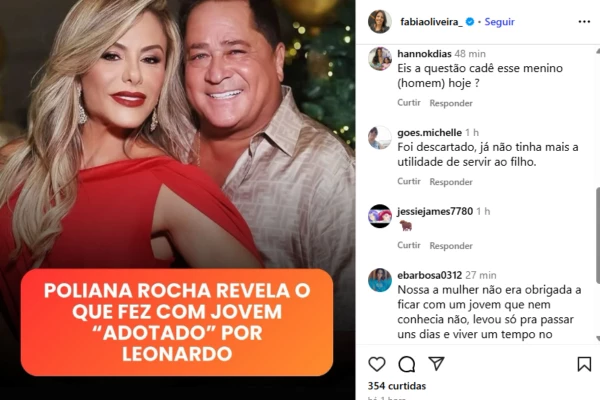Open comments with the speech bubble icon

point(406,364)
